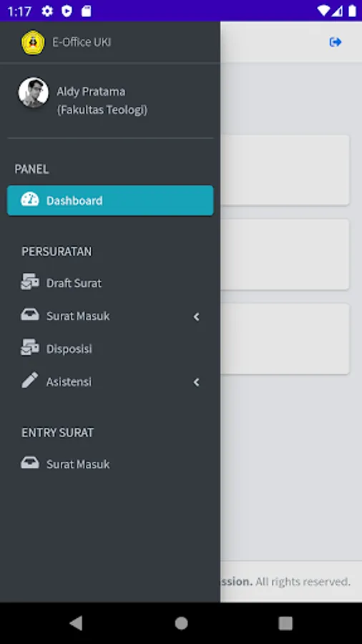Click the E-Office UKI title link
Image resolution: width=362 pixels, height=644 pixels.
[82, 42]
